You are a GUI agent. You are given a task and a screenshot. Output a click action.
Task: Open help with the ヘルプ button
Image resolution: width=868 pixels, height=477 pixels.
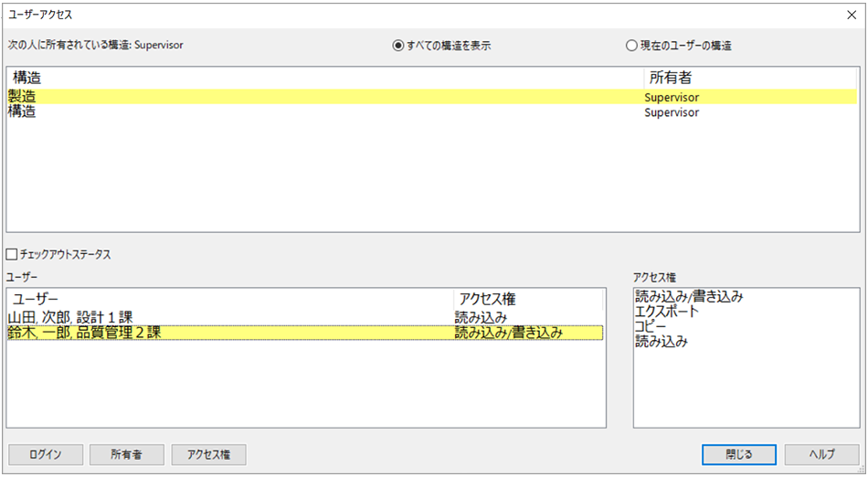tap(822, 454)
